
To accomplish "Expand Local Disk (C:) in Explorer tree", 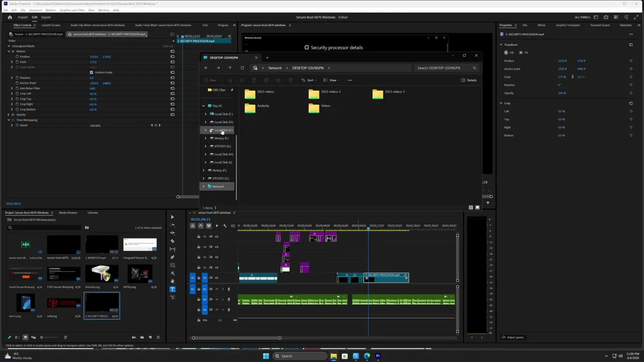I will coord(205,114).
